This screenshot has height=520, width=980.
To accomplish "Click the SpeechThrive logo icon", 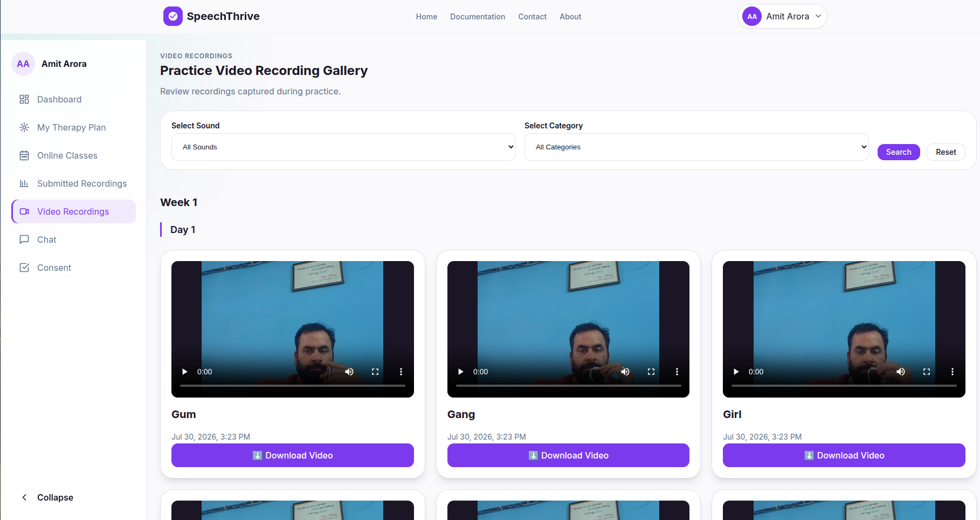I will pos(172,16).
